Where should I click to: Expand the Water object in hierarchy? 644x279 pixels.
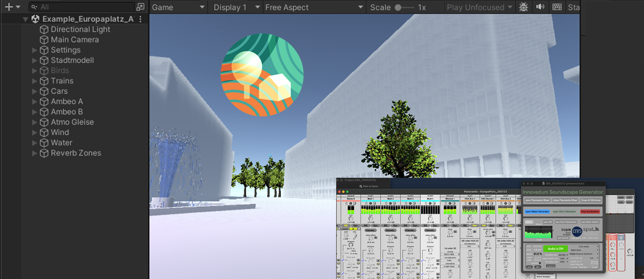point(35,143)
